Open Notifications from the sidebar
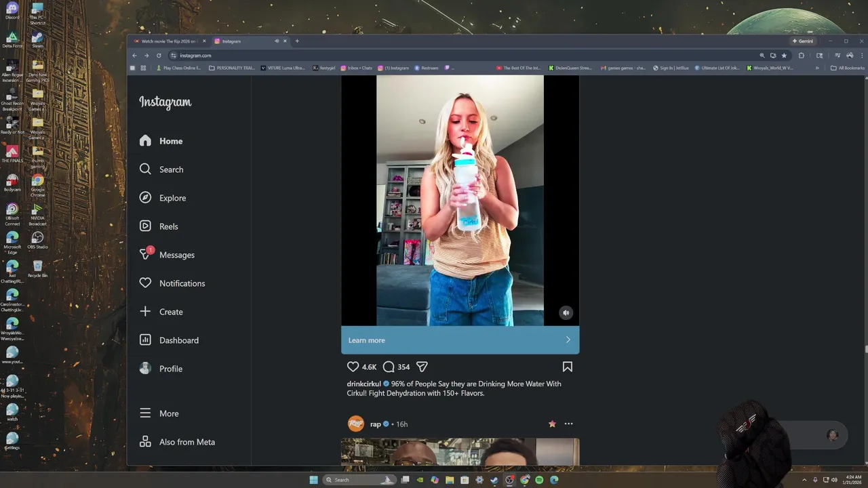Image resolution: width=868 pixels, height=488 pixels. point(172,283)
